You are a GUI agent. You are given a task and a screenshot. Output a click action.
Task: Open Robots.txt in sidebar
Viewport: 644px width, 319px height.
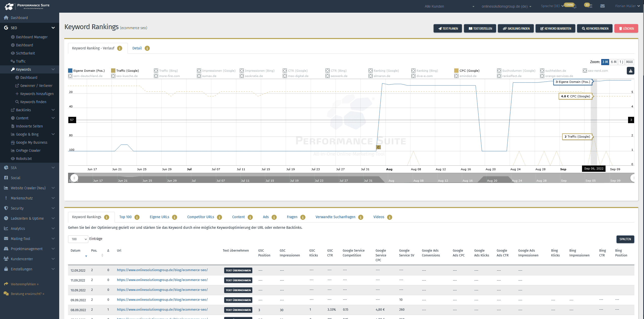pyautogui.click(x=24, y=159)
